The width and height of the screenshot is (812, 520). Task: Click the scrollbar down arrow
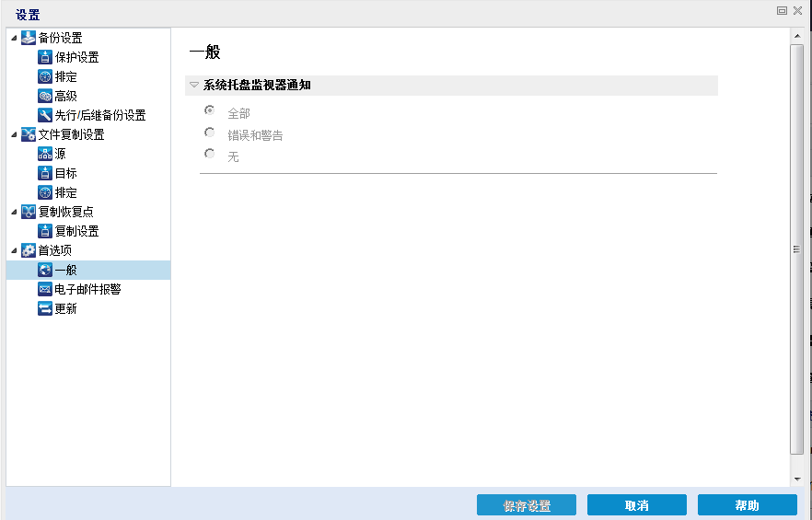[797, 480]
